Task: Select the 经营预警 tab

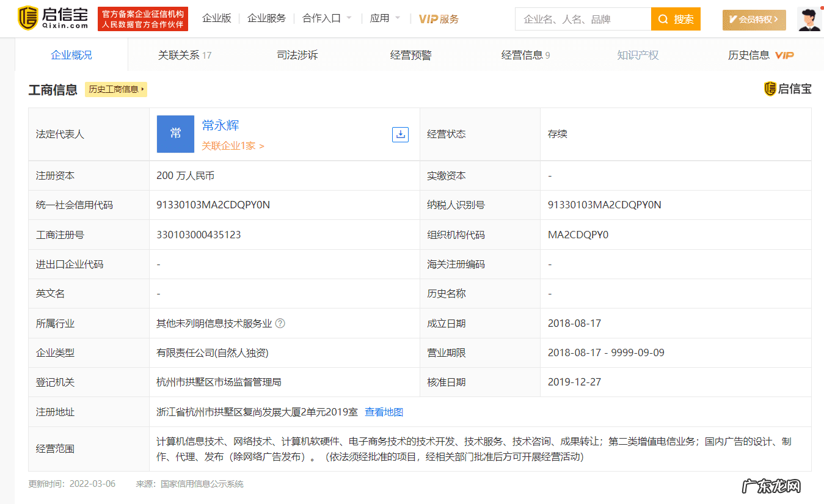Action: (x=411, y=54)
